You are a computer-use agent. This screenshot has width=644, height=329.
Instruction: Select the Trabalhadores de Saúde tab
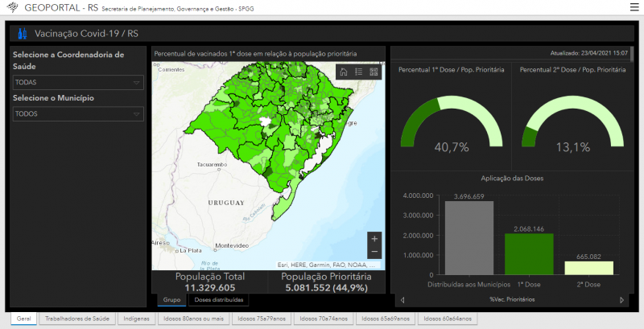click(77, 319)
